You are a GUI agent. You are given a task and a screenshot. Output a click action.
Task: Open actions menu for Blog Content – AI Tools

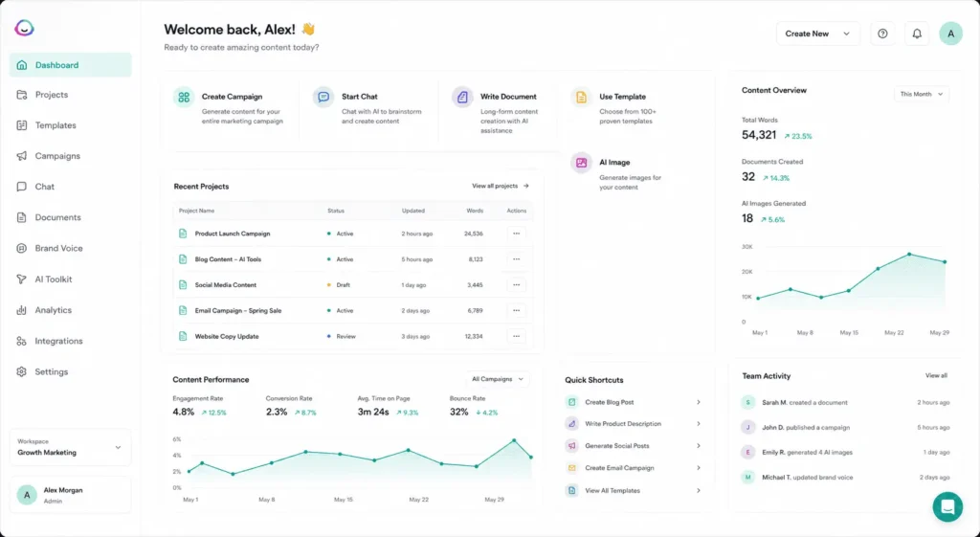(516, 258)
